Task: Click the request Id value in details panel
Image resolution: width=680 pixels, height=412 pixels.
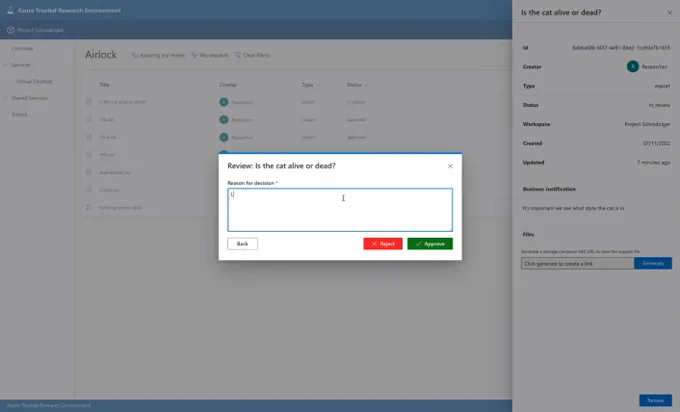Action: (621, 48)
